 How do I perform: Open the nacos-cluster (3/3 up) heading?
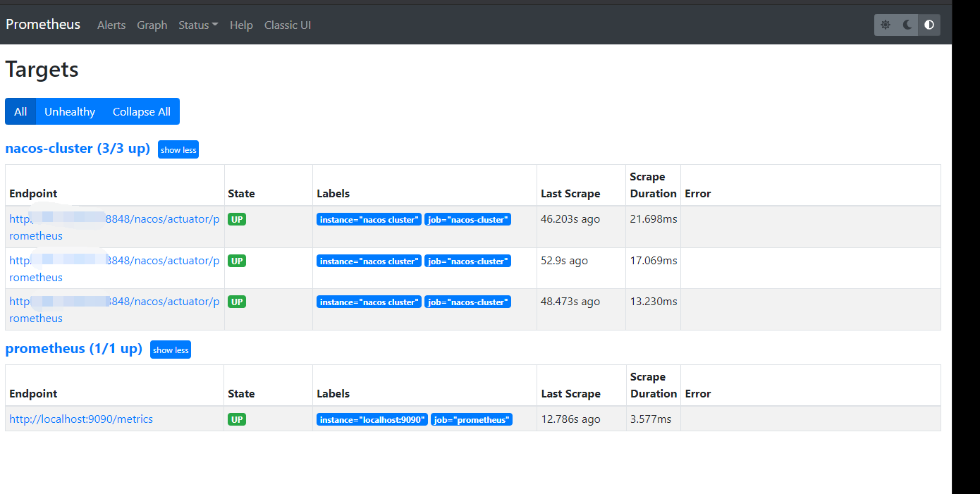78,148
